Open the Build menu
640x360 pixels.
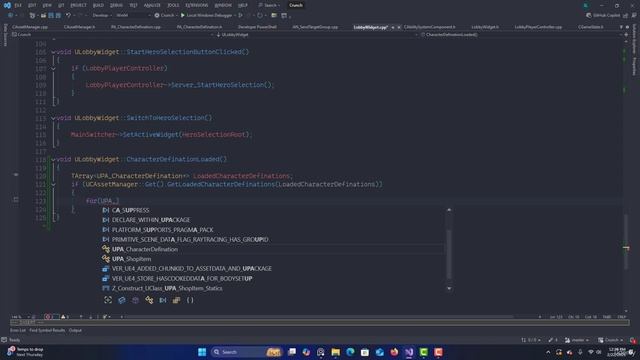pyautogui.click(x=98, y=5)
